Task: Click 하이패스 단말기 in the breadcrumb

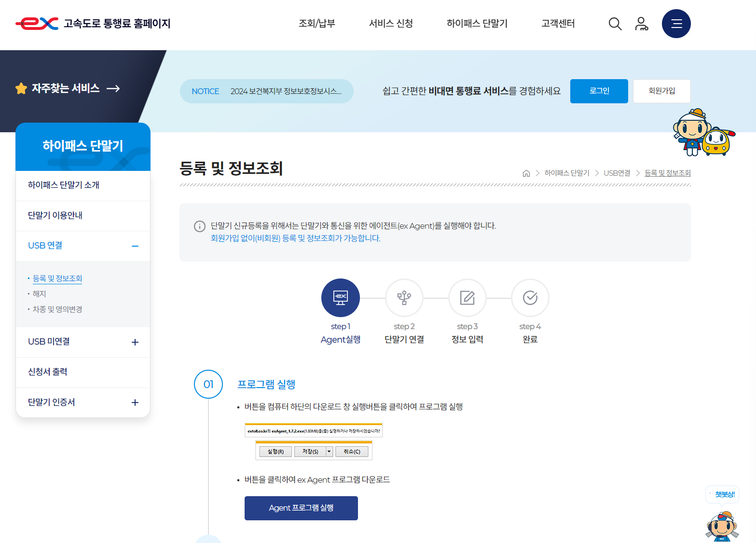Action: click(x=567, y=173)
